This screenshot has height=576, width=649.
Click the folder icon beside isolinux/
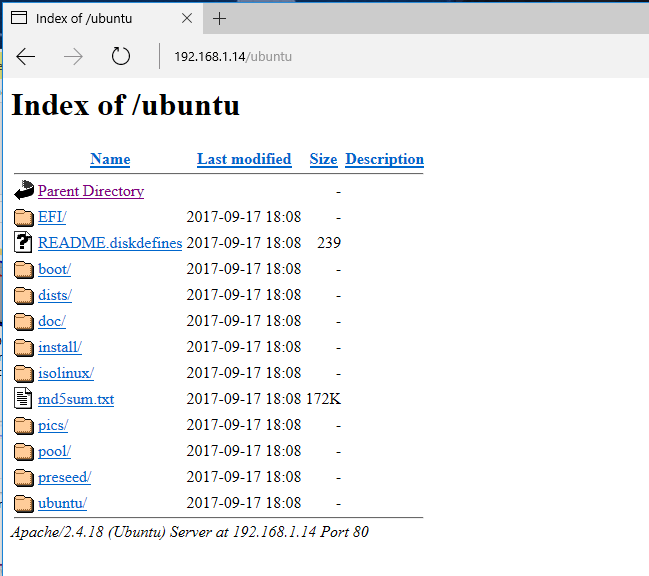tap(24, 373)
